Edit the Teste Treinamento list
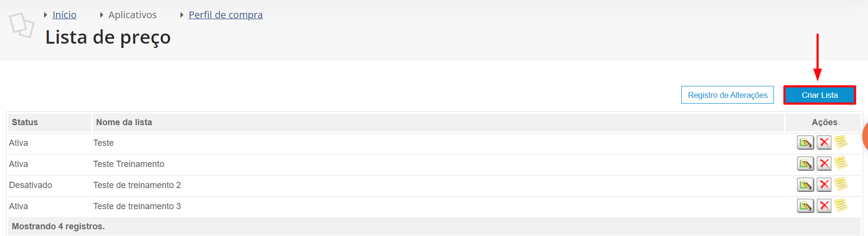 (805, 164)
